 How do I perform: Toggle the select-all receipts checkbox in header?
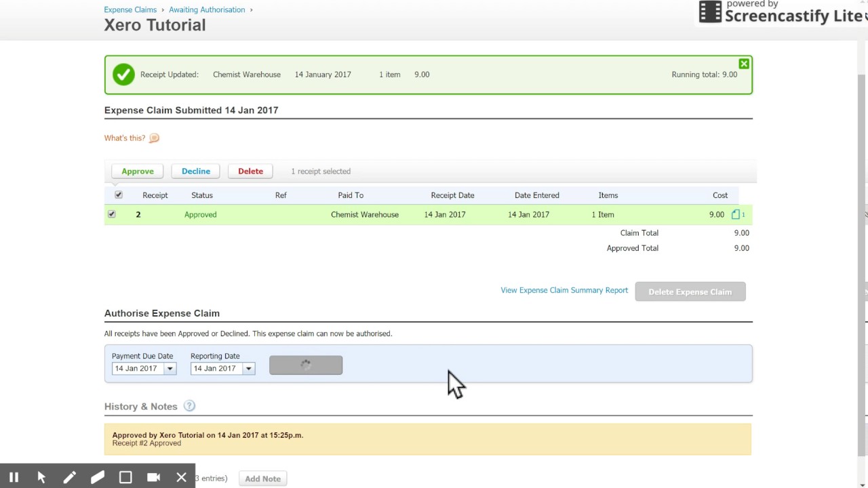point(119,195)
